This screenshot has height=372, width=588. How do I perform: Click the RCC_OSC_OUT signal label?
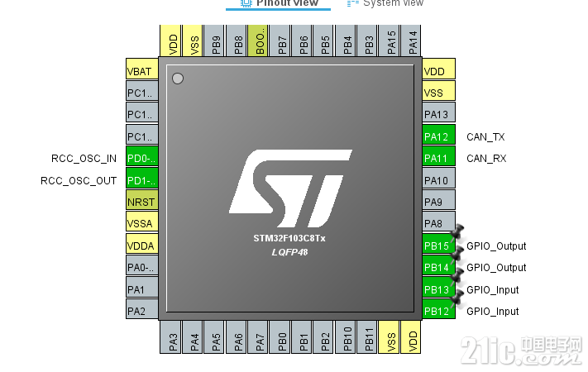tap(79, 181)
